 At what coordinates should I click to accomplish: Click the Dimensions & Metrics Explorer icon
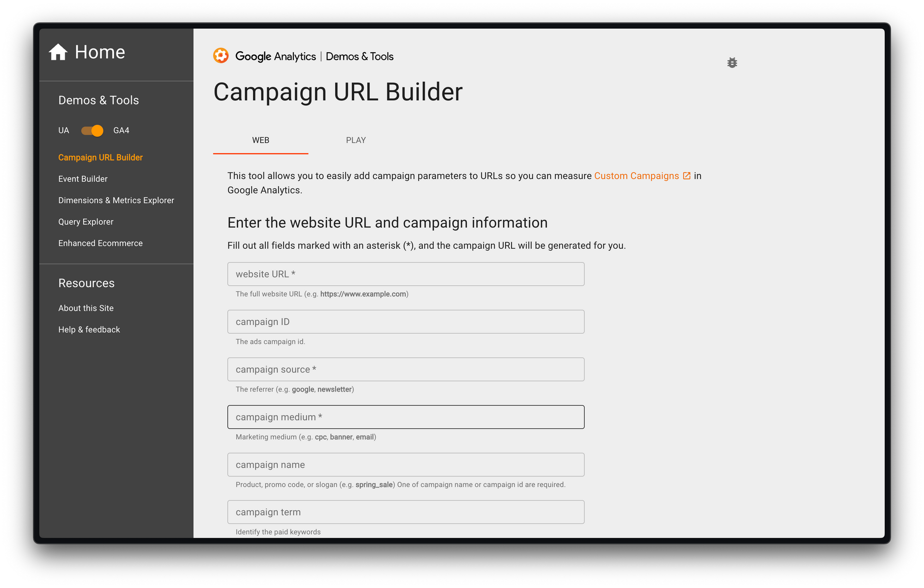click(116, 200)
